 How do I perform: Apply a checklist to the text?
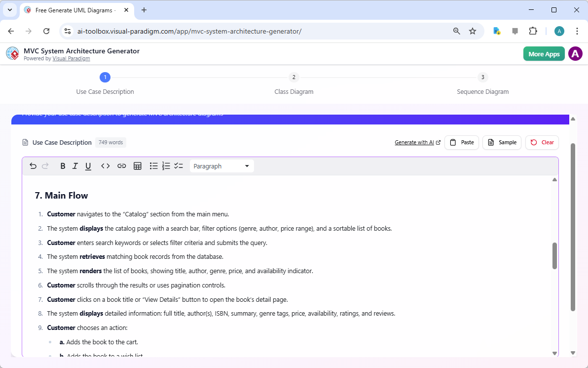[179, 166]
